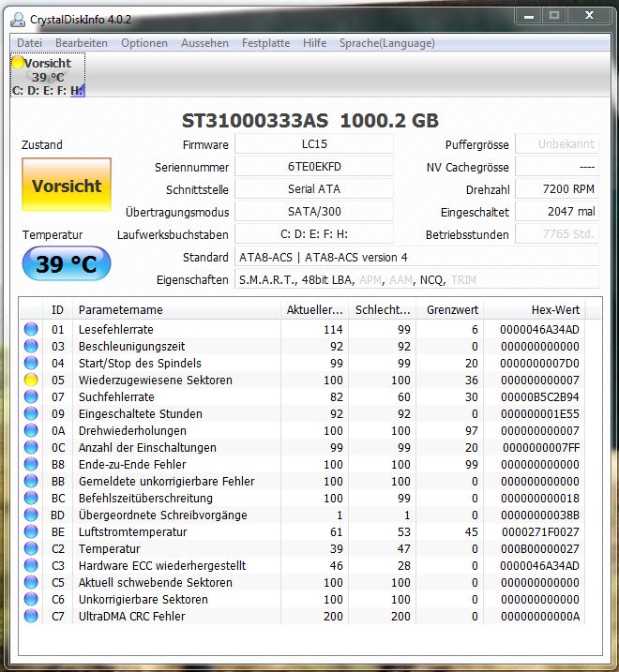Click the Übertragungsmodus field SATA/300
This screenshot has height=672, width=619.
(314, 211)
